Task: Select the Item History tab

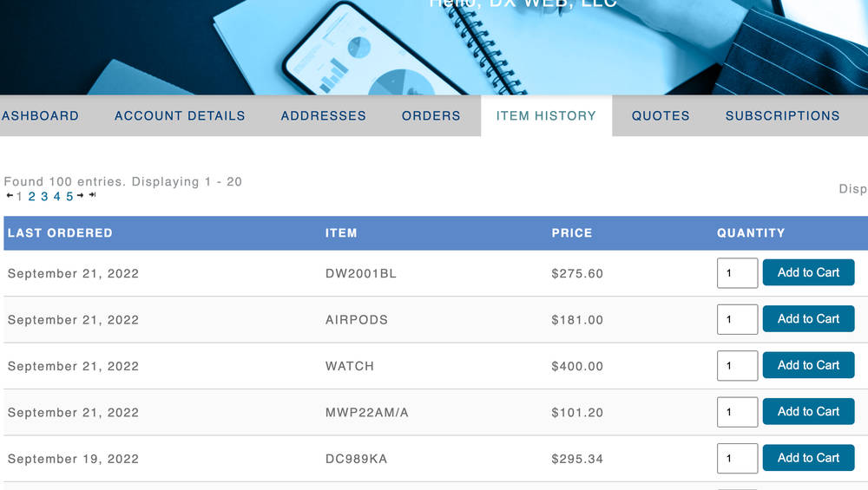Action: [546, 115]
